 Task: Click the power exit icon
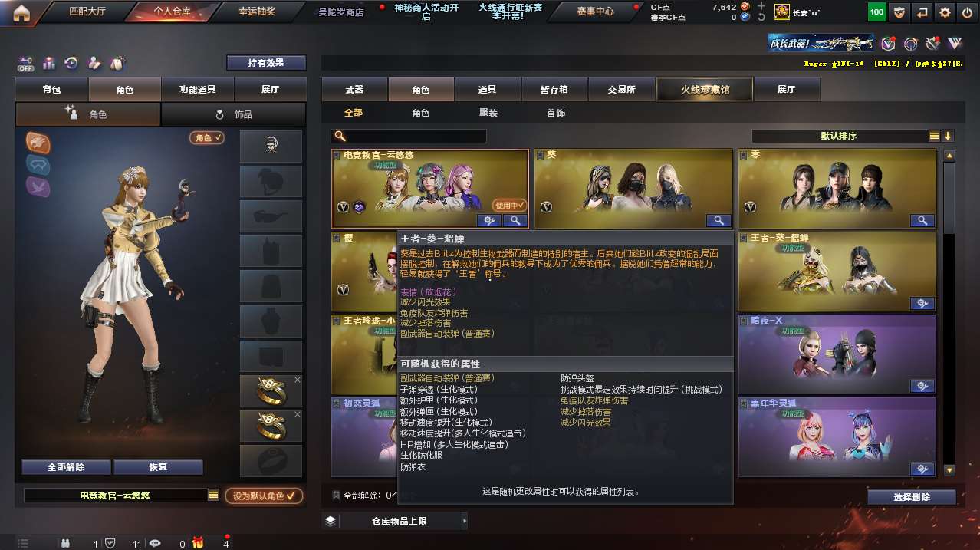pos(967,12)
